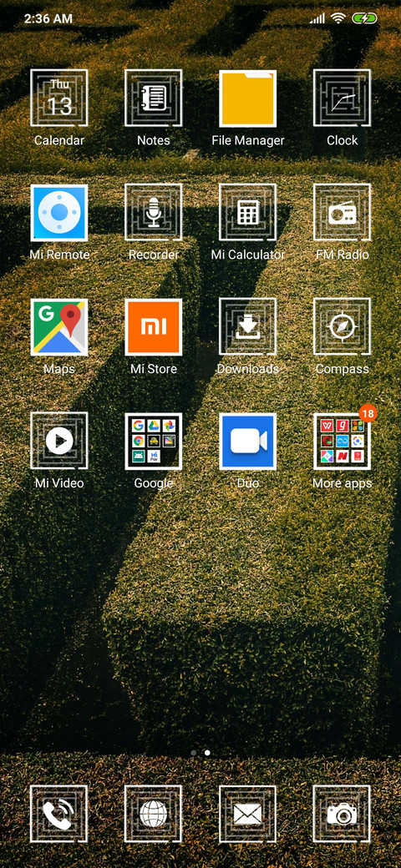401x868 pixels.
Task: Tap the "FM Radio" label text
Action: [342, 255]
